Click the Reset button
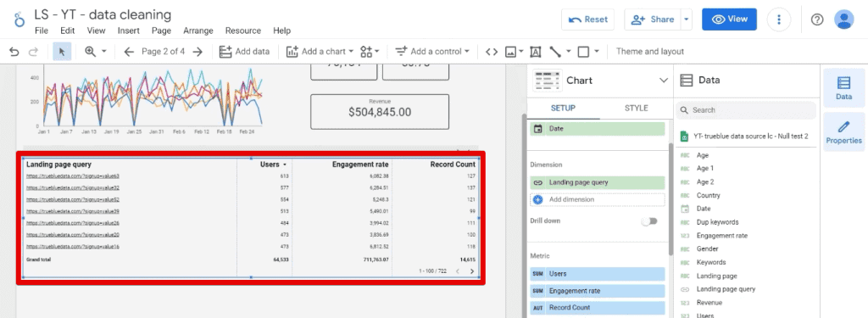868x318 pixels. [x=588, y=20]
